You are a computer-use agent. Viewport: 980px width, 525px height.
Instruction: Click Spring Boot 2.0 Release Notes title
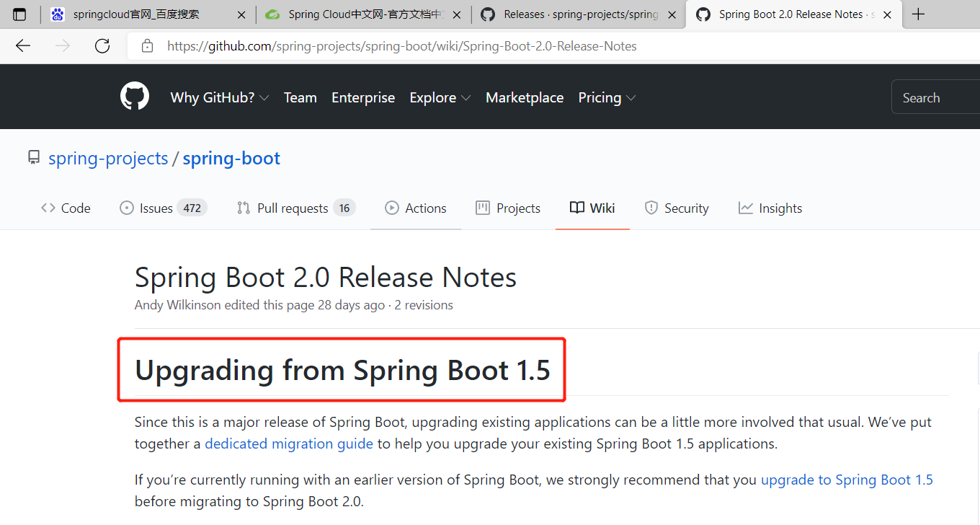click(x=326, y=278)
